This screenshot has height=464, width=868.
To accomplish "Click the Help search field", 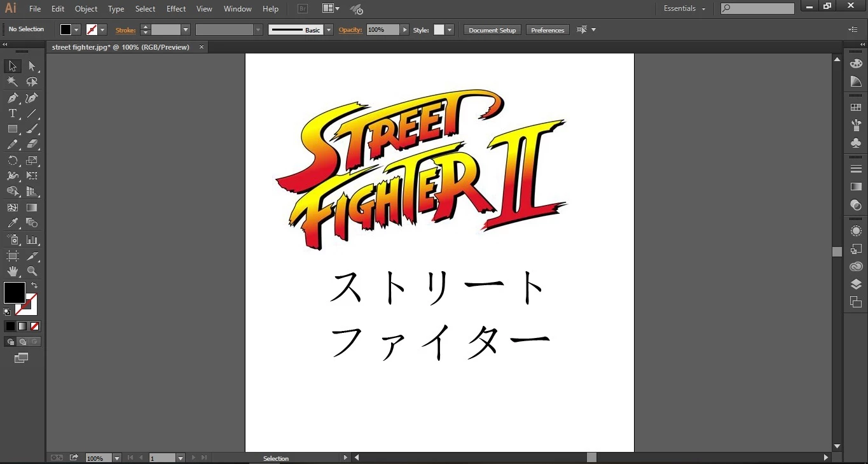I will coord(757,8).
